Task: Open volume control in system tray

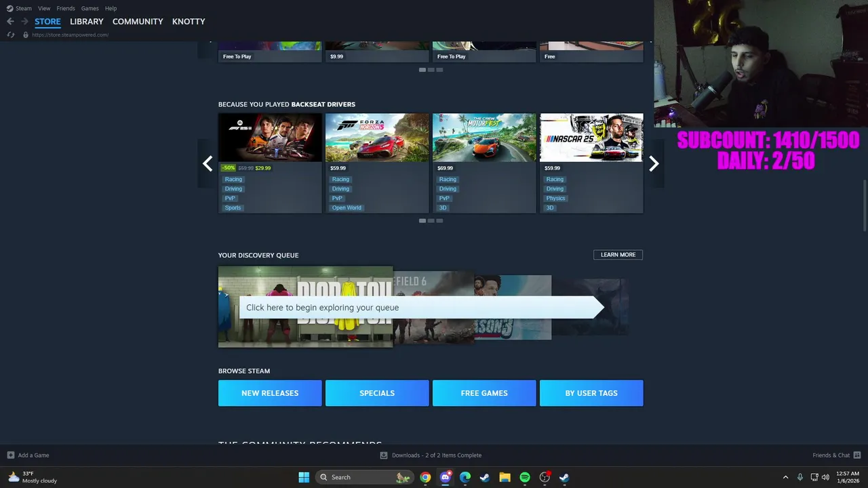Action: coord(825,477)
